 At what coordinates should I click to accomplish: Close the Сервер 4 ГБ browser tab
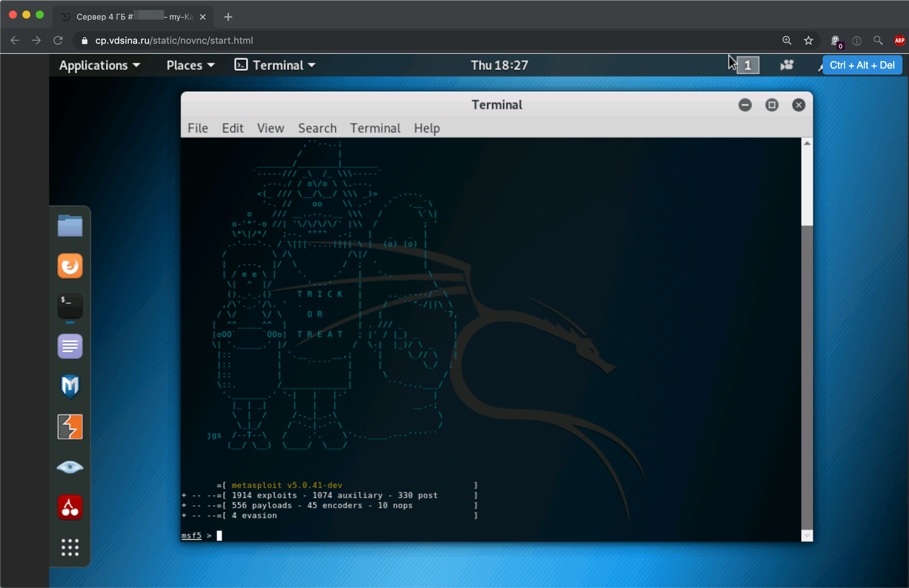click(203, 17)
